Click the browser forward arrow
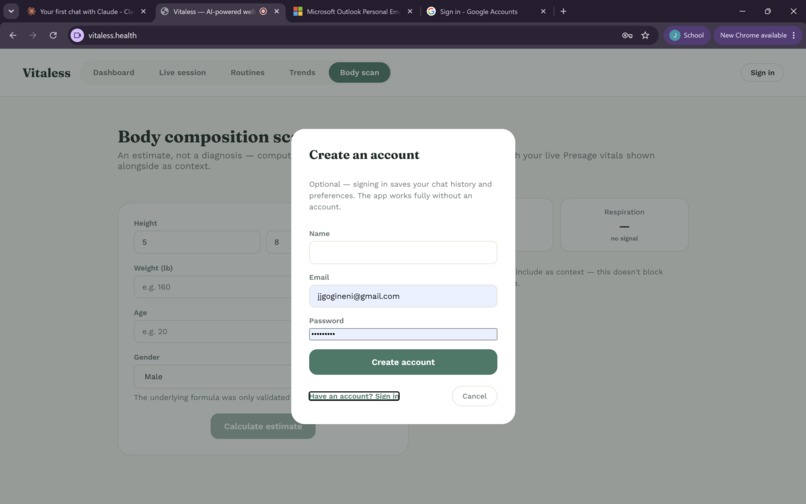This screenshot has width=806, height=504. click(33, 35)
